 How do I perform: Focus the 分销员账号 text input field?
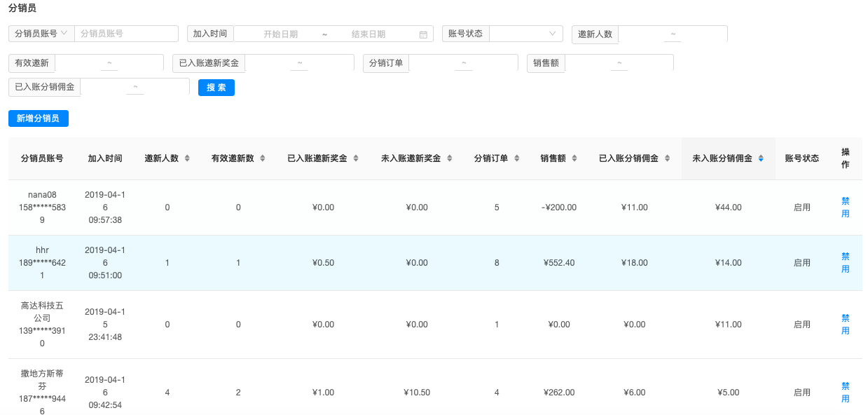coord(126,34)
